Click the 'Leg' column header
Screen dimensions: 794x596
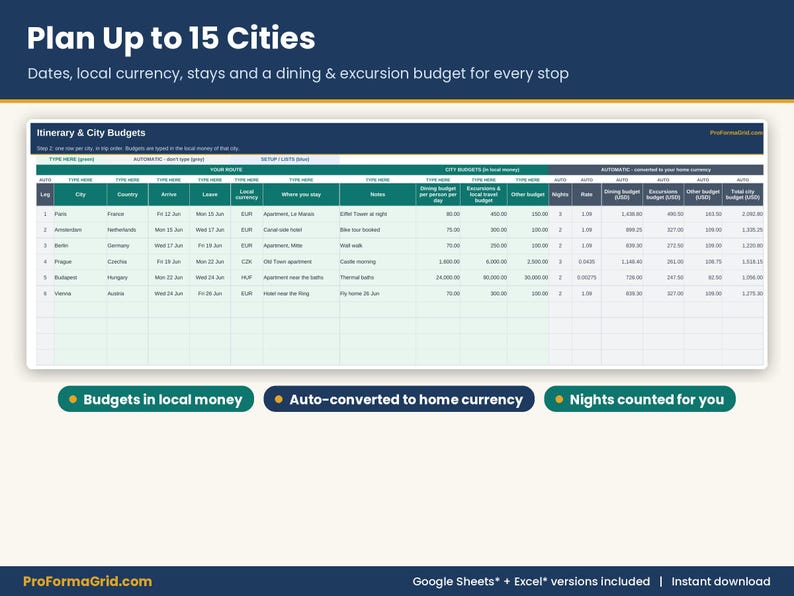click(x=45, y=194)
